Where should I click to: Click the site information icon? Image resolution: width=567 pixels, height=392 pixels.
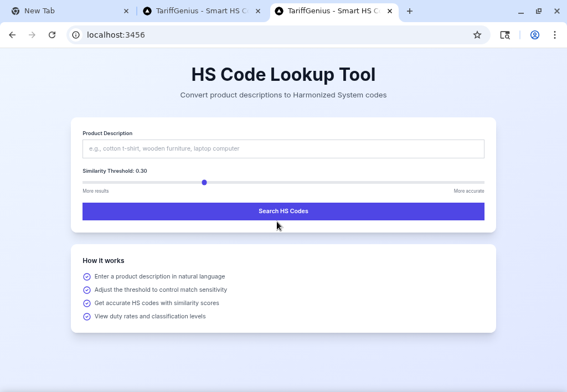pyautogui.click(x=76, y=35)
